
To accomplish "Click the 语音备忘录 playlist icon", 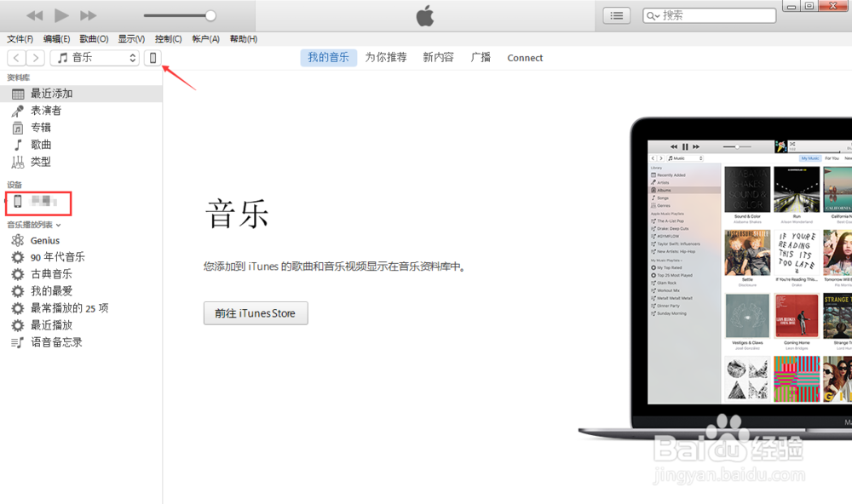I will point(17,343).
